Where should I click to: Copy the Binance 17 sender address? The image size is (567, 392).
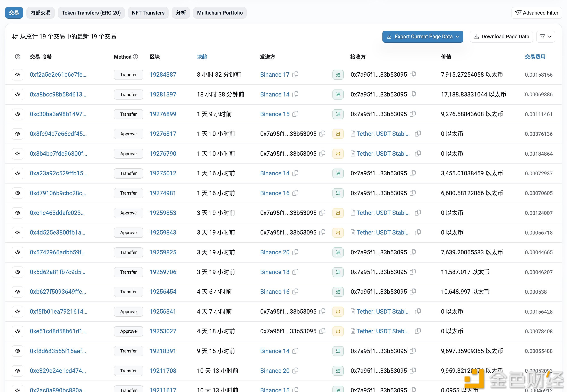tap(296, 74)
